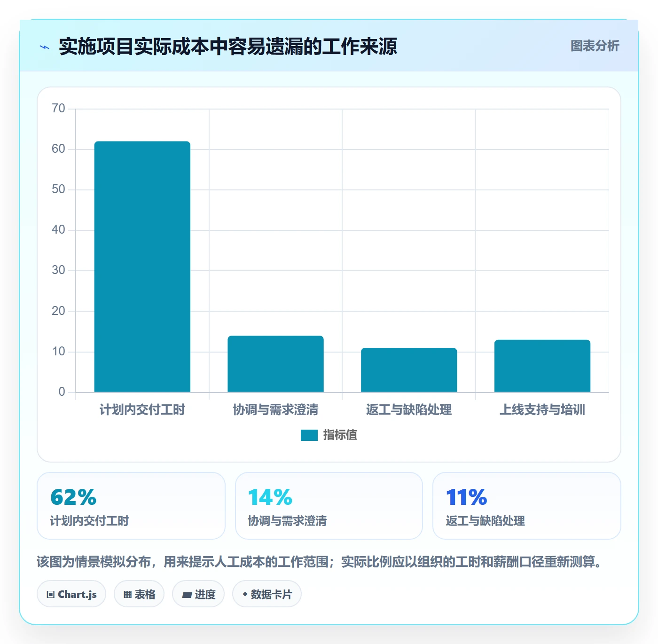Click the y-axis tick label 10

click(x=59, y=352)
